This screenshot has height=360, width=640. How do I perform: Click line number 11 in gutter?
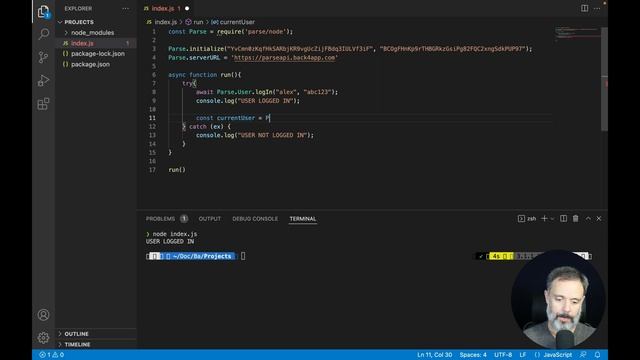point(152,118)
